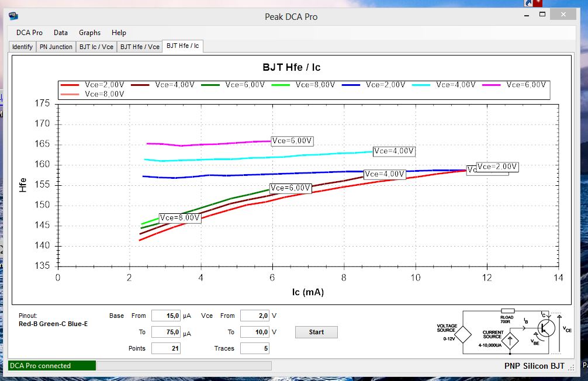Open the Data menu
This screenshot has height=381, width=588.
pos(61,33)
